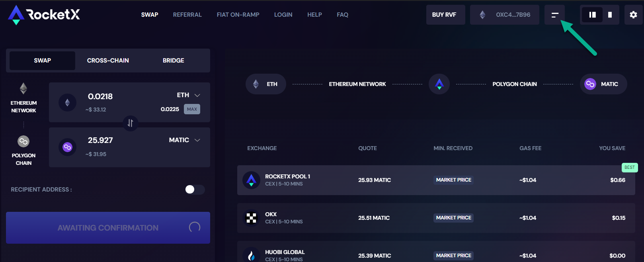Image resolution: width=644 pixels, height=262 pixels.
Task: Select Polygon Chain destination icon
Action: (x=23, y=141)
